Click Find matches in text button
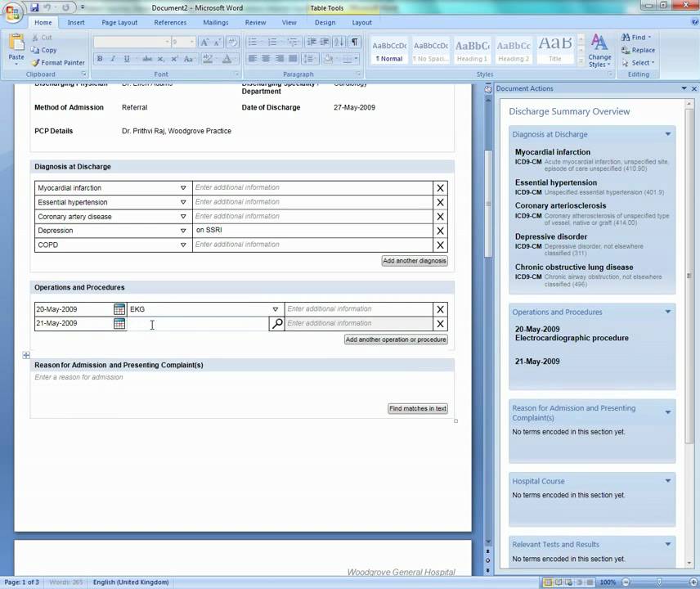700x589 pixels. pos(417,408)
